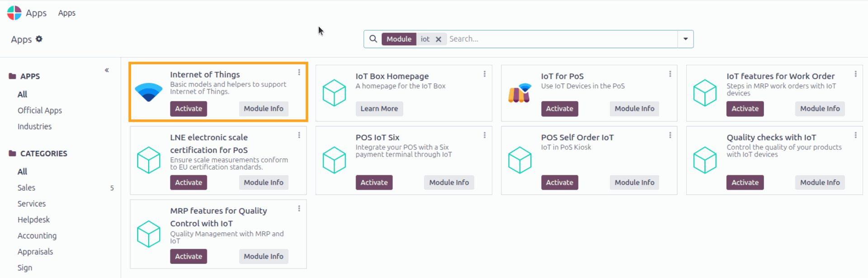Filter by Accounting category

pos(37,236)
